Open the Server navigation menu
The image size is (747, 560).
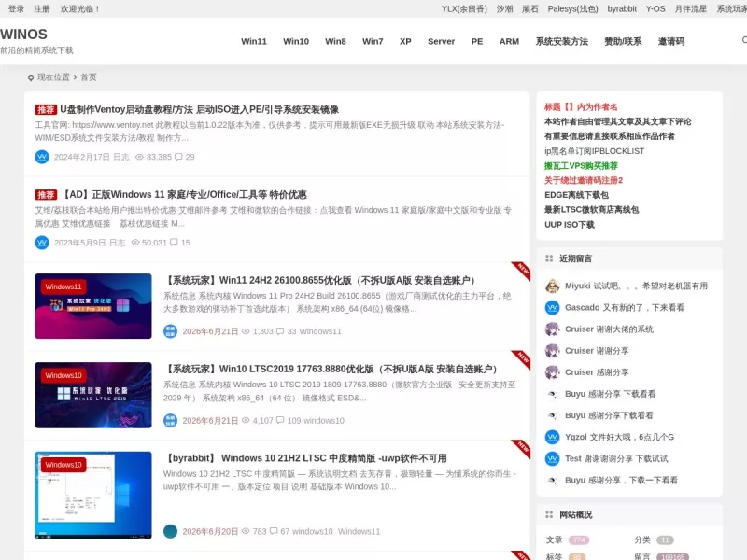[441, 41]
